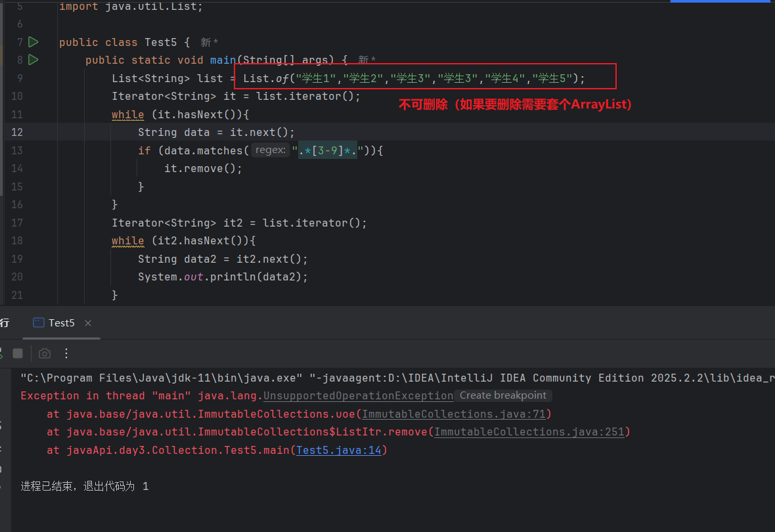Click run icon beside class Test5 declaration
Screen dimensions: 775x532
pyautogui.click(x=33, y=42)
